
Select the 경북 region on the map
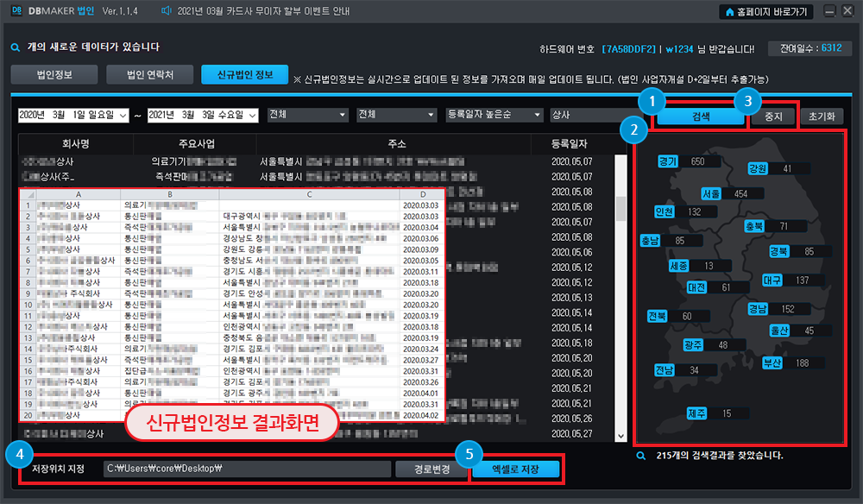779,251
